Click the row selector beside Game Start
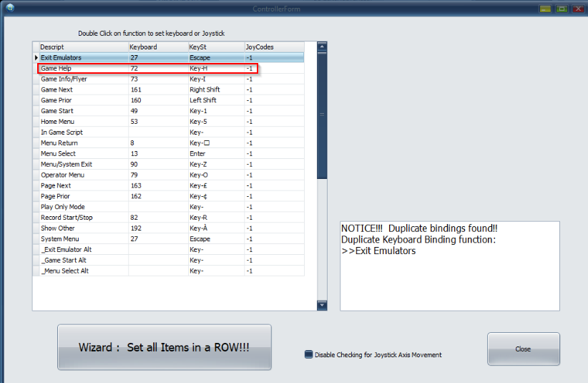This screenshot has width=588, height=383. [36, 111]
